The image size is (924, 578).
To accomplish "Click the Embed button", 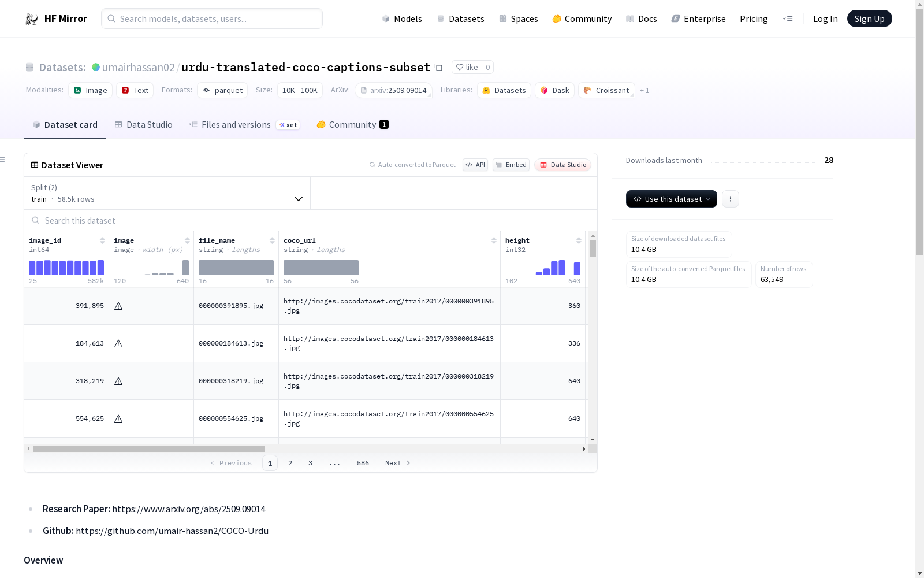I will [511, 165].
